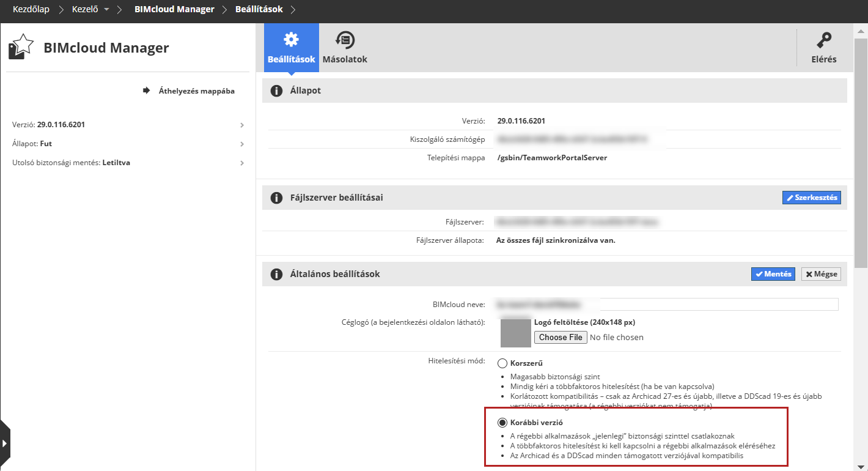Click the "Hitelesítési mód:" label
This screenshot has height=471, width=868.
click(x=457, y=361)
